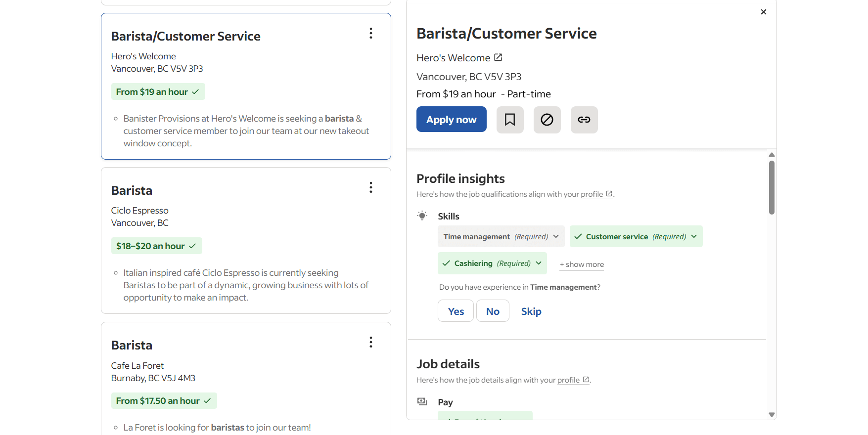This screenshot has width=868, height=435.
Task: Click the scrollbar down arrow in details panel
Action: click(x=772, y=415)
